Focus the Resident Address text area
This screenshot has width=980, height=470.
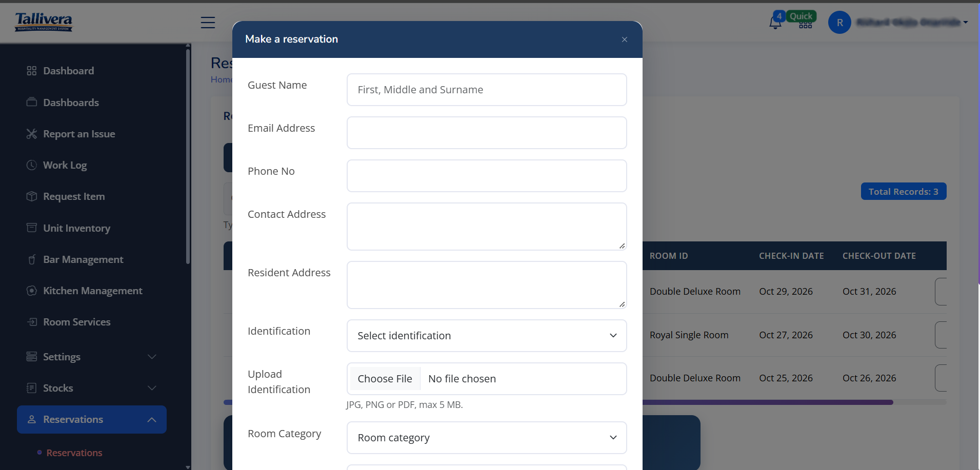click(x=487, y=285)
